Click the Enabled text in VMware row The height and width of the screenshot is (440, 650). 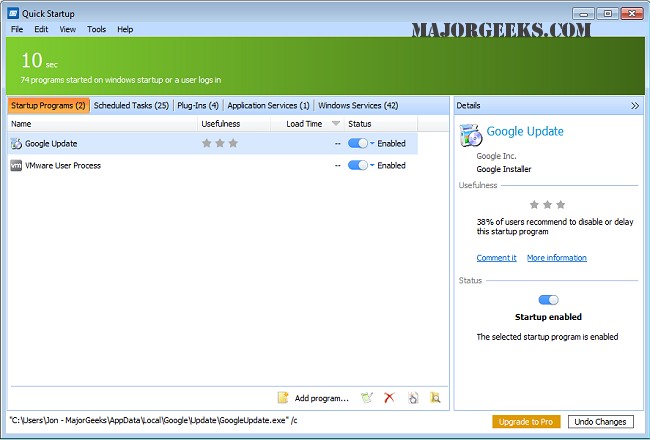point(391,165)
